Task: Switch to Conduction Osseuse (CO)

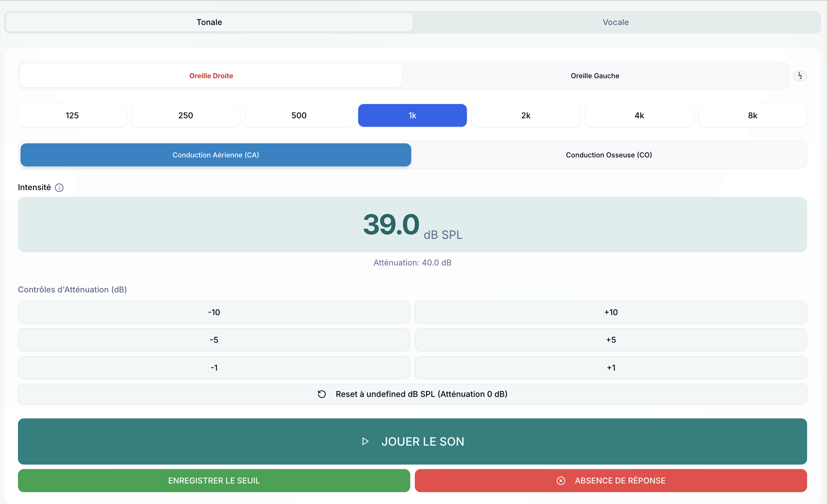Action: point(609,155)
